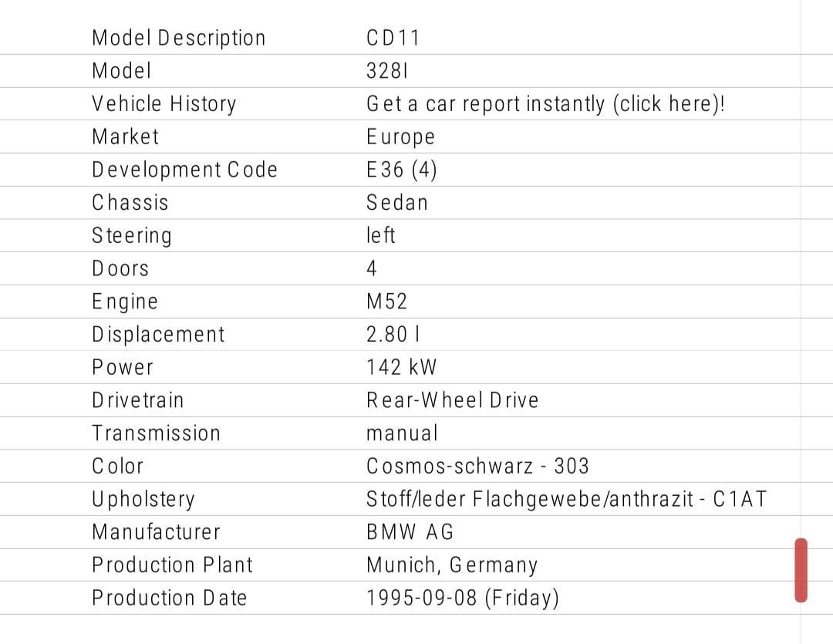Select the E36 (4) development code

point(401,170)
